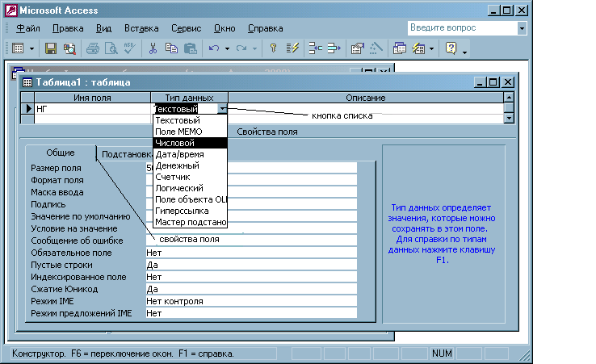The width and height of the screenshot is (596, 364).
Task: Click the Microsoft Access key logo icon
Action: click(11, 10)
